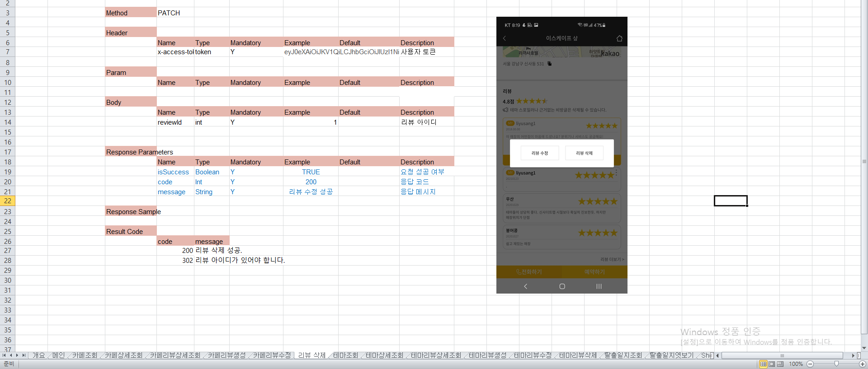Open the 테마리뷰생성 sheet tab
This screenshot has width=868, height=369.
click(x=487, y=355)
